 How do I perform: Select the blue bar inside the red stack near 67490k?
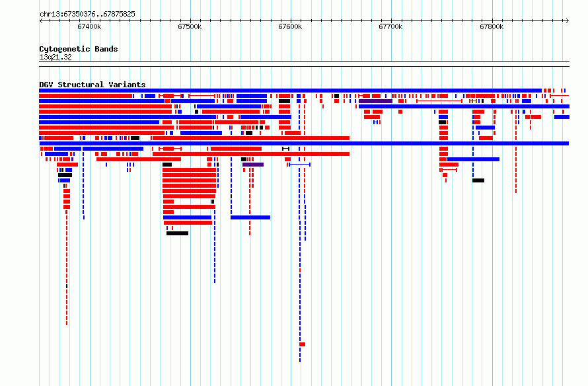coord(187,217)
